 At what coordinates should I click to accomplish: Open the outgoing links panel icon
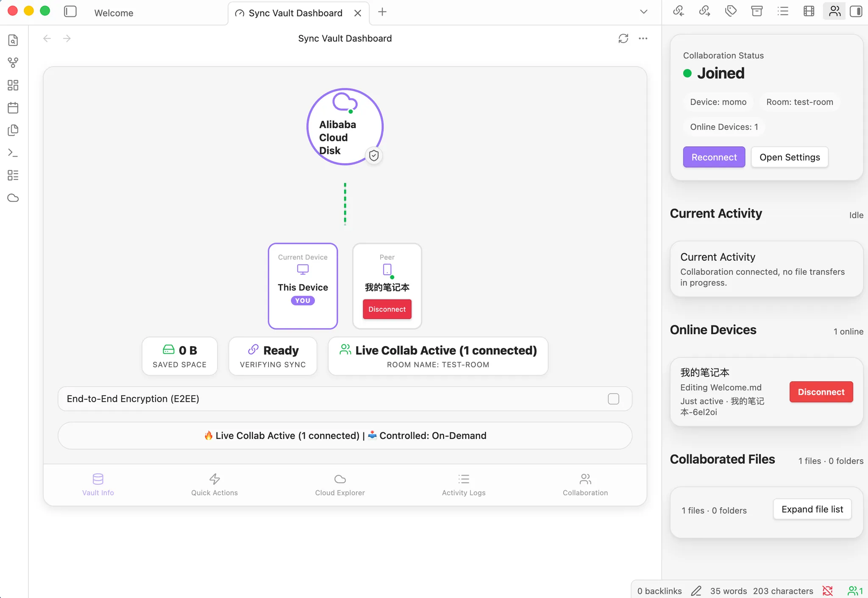point(705,11)
